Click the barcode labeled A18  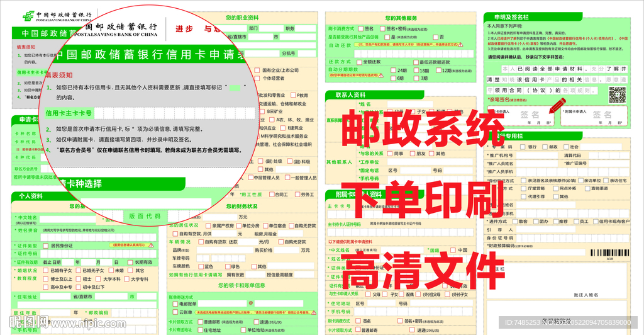click(x=609, y=253)
